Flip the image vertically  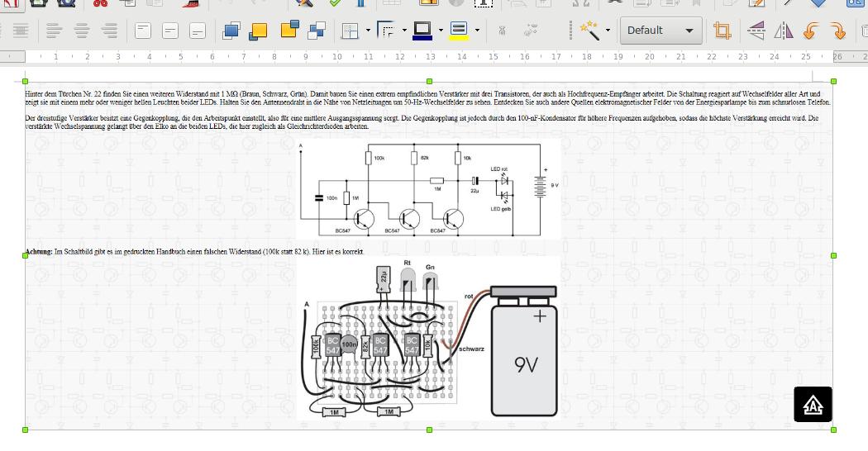[x=756, y=31]
